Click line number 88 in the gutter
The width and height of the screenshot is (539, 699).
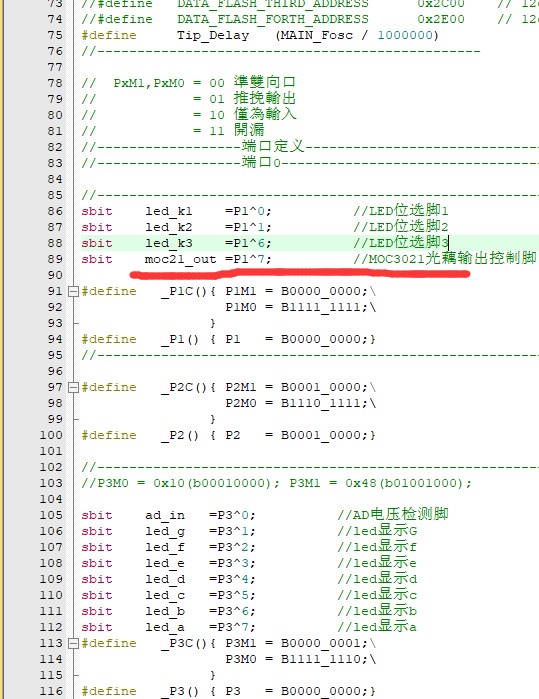click(x=55, y=243)
